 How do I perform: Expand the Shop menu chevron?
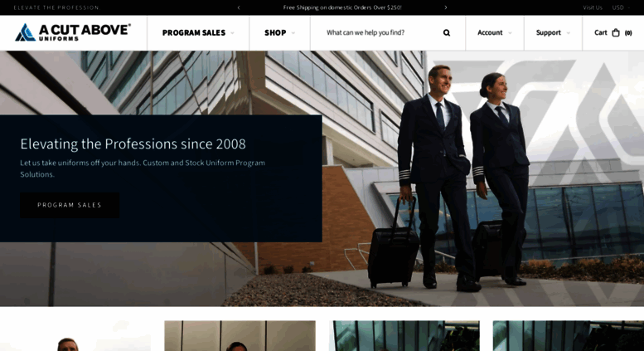pyautogui.click(x=293, y=33)
